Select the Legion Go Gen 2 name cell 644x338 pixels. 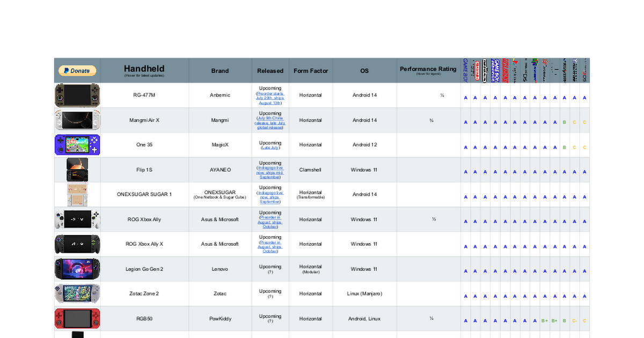pyautogui.click(x=144, y=269)
